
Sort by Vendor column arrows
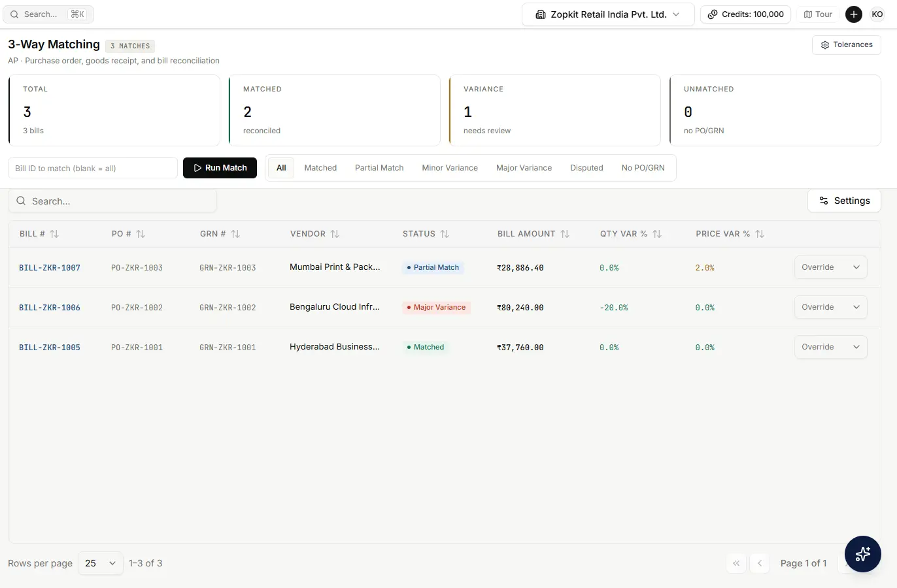(x=335, y=234)
